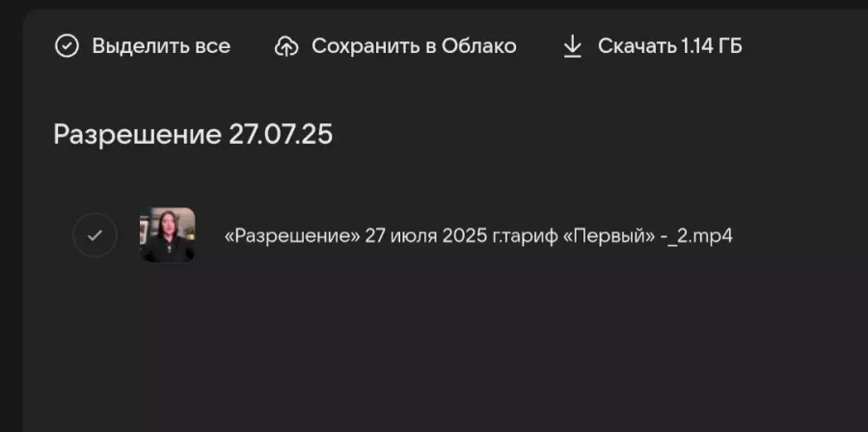The width and height of the screenshot is (868, 432).
Task: Click the download arrow icon
Action: 573,46
